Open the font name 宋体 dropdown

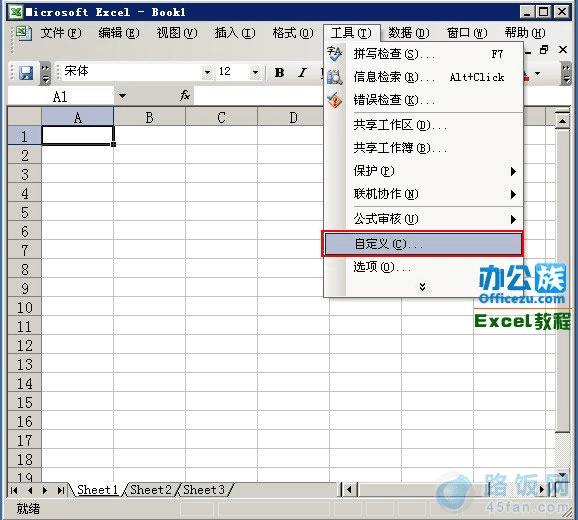(208, 72)
